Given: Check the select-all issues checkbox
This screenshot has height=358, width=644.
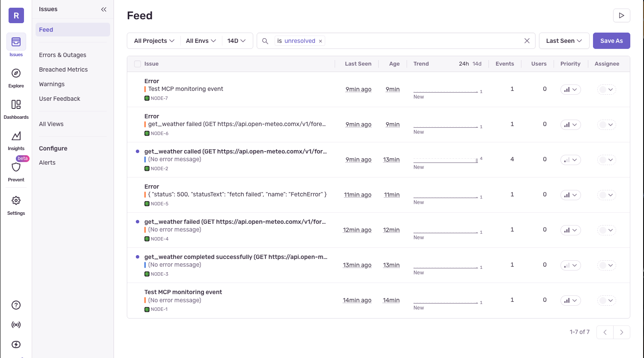Looking at the screenshot, I should 138,63.
